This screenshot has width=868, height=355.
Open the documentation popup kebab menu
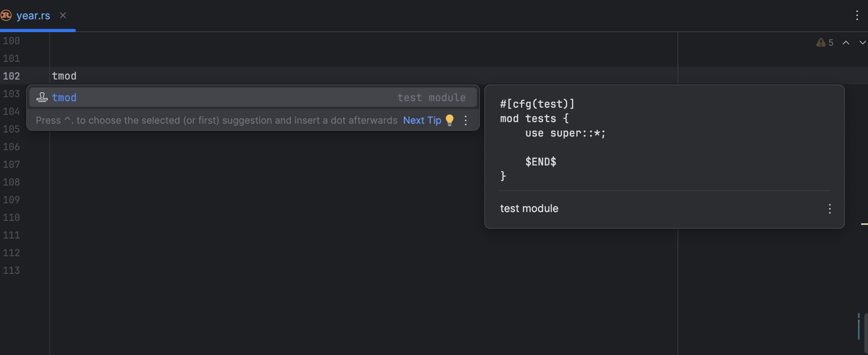click(x=830, y=208)
